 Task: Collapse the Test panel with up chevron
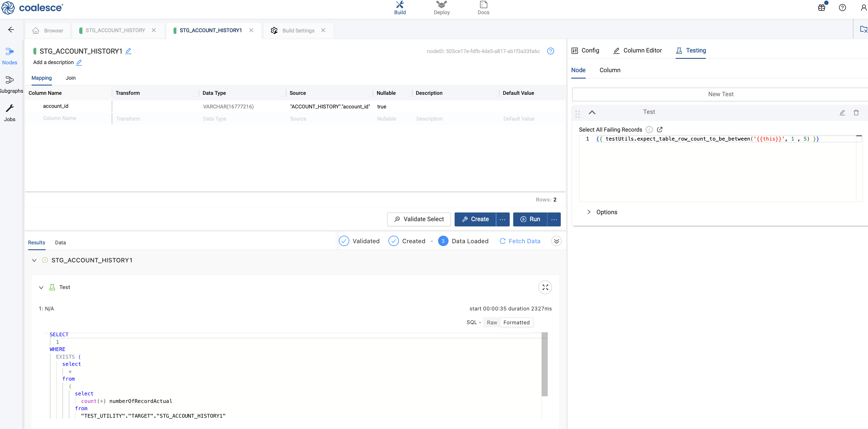tap(592, 112)
